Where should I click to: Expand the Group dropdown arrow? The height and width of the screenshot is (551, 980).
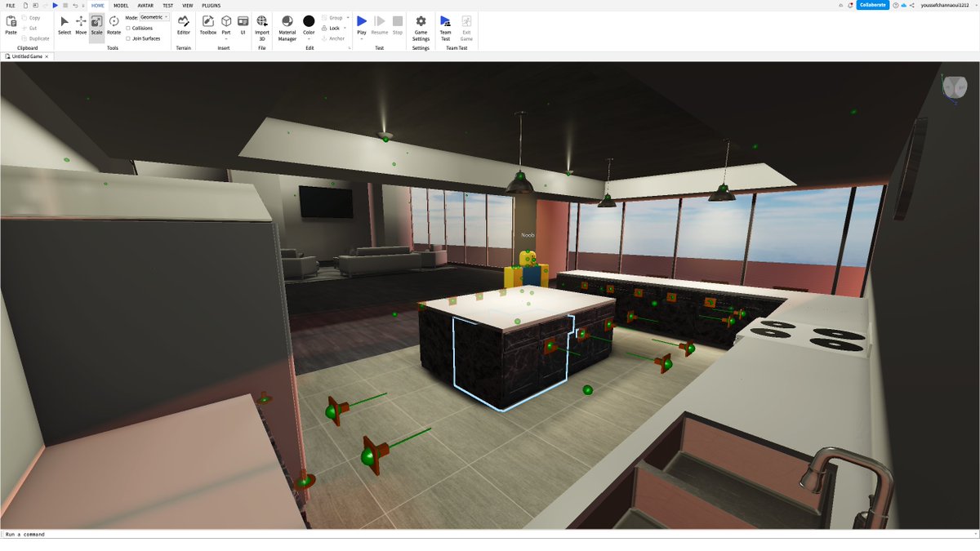(x=348, y=18)
